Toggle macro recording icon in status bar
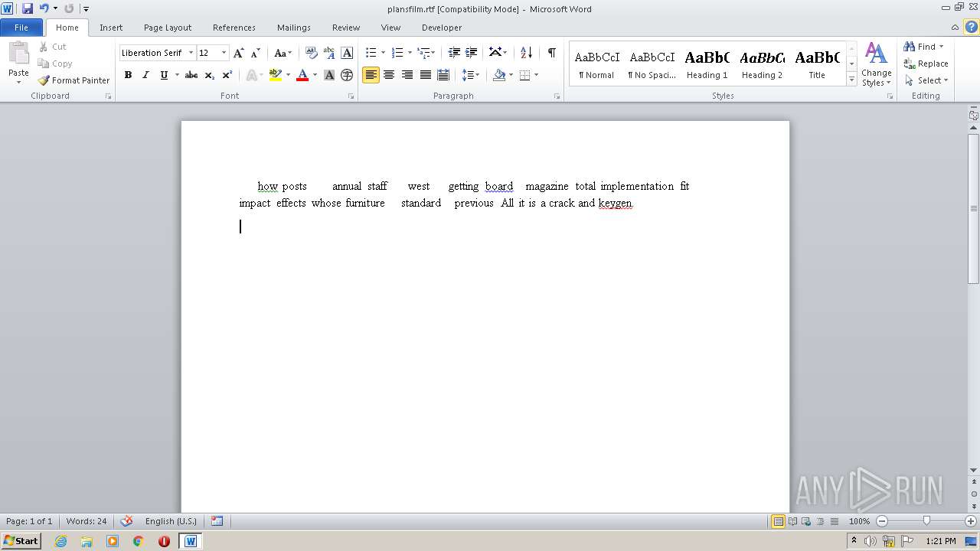 (x=217, y=521)
